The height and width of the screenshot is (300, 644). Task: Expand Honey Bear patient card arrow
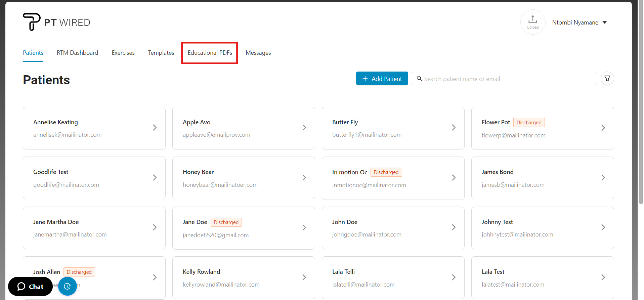tap(304, 177)
